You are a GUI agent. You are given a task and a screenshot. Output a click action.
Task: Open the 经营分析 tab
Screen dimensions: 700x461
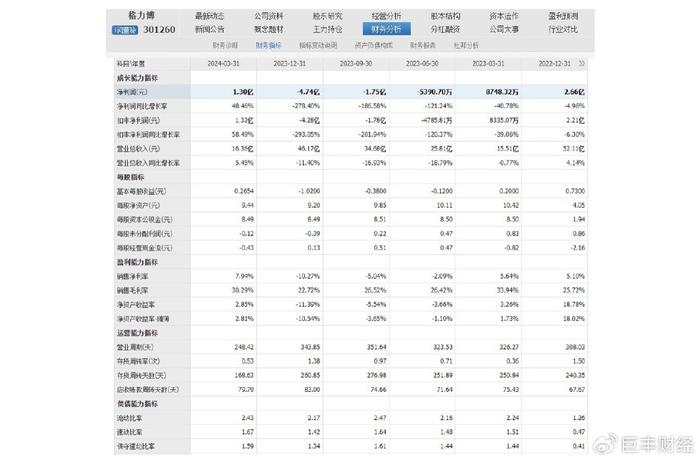coord(387,16)
